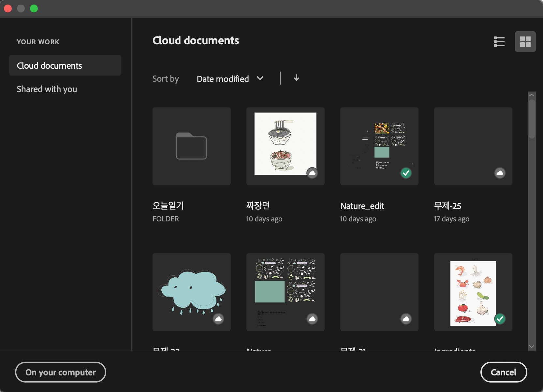The width and height of the screenshot is (543, 392).
Task: Click cloud status icon on 짜장면
Action: click(x=312, y=173)
